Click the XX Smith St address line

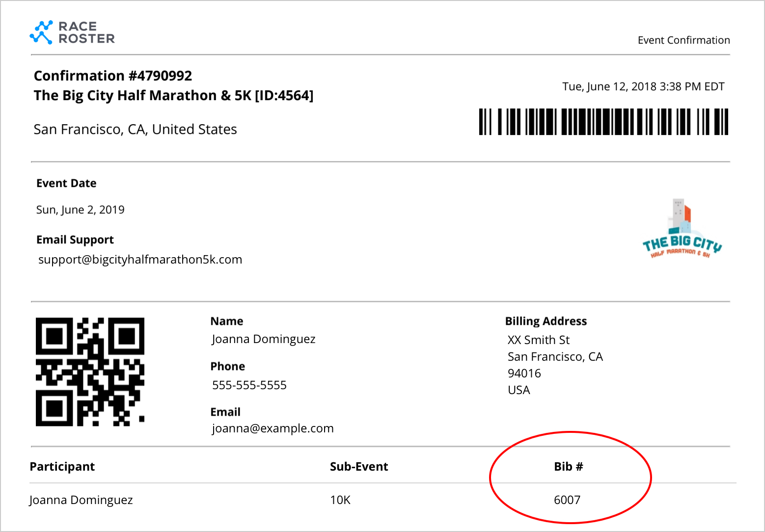539,340
